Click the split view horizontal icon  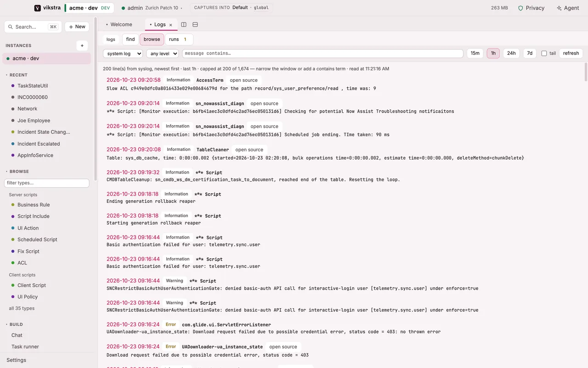(x=195, y=24)
